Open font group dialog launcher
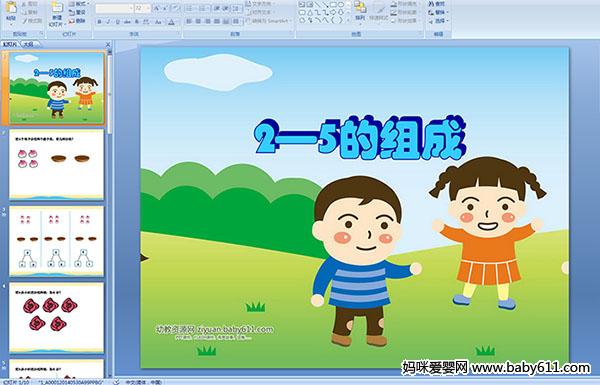The image size is (600, 385). [178, 34]
